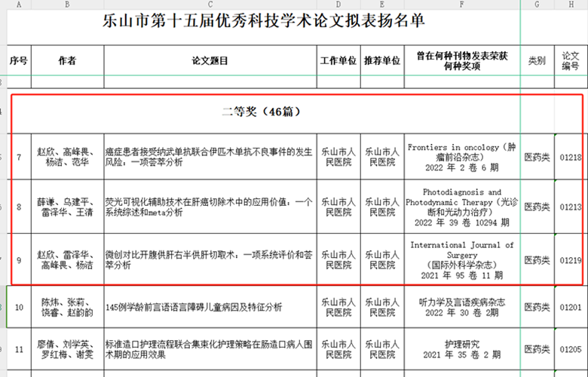588x377 pixels.
Task: Select the cell with sequence number 9
Action: (x=19, y=260)
